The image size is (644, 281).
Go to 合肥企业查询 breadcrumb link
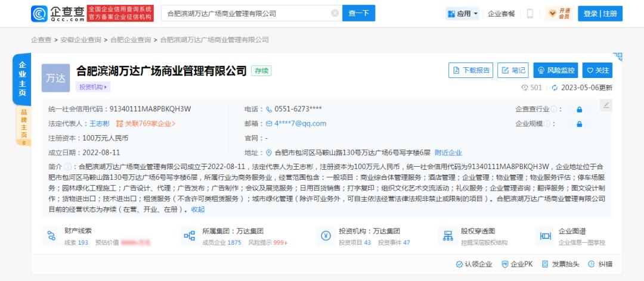point(131,40)
